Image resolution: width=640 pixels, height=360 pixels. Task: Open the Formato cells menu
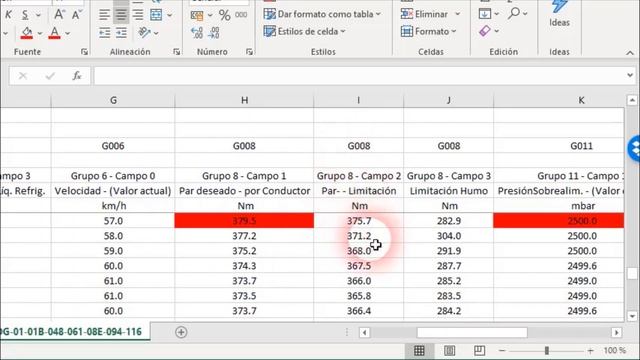[x=429, y=31]
